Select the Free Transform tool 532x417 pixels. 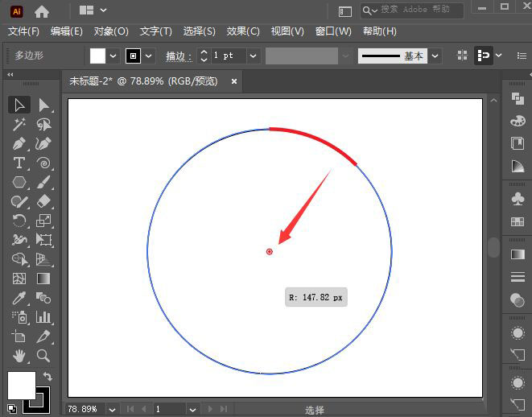coord(43,240)
